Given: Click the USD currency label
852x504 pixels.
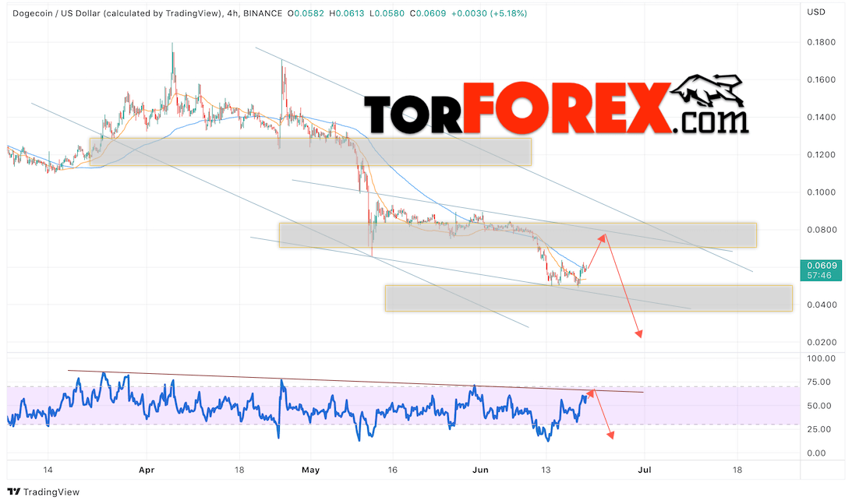Looking at the screenshot, I should click(x=816, y=12).
